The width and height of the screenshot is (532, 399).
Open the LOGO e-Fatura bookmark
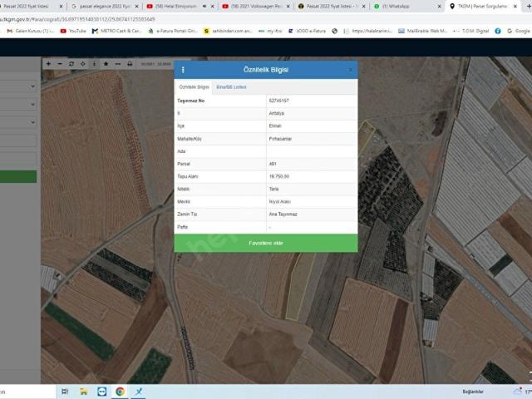click(x=307, y=31)
